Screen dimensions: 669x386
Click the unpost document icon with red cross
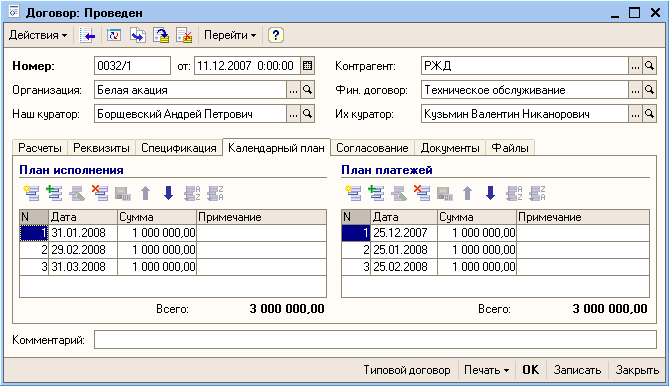pos(184,35)
